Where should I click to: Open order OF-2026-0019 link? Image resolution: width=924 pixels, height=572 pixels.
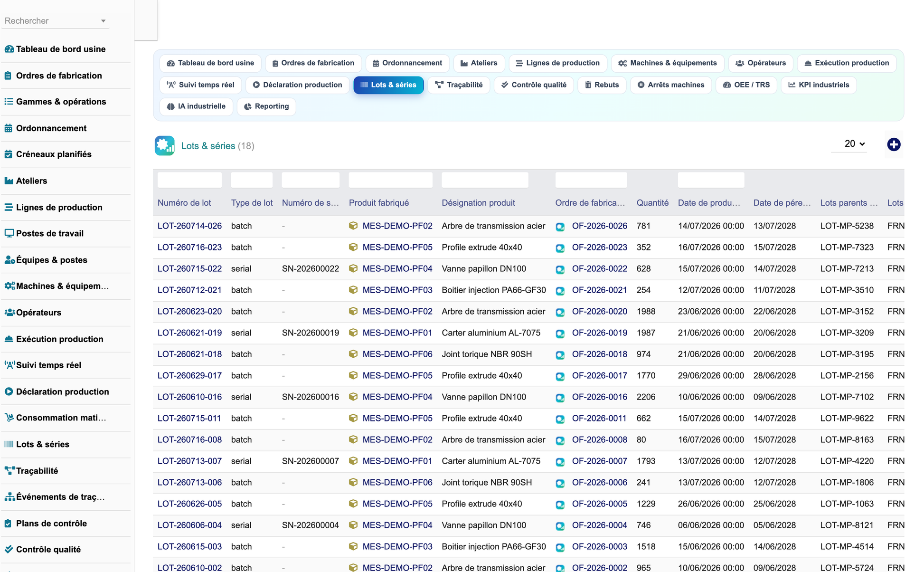[x=599, y=333]
